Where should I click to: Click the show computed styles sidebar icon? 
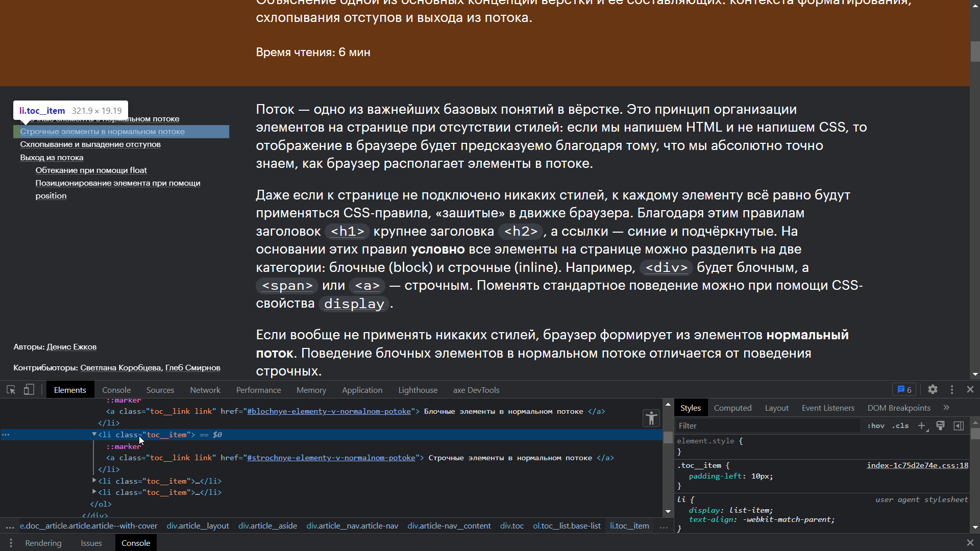pyautogui.click(x=959, y=425)
